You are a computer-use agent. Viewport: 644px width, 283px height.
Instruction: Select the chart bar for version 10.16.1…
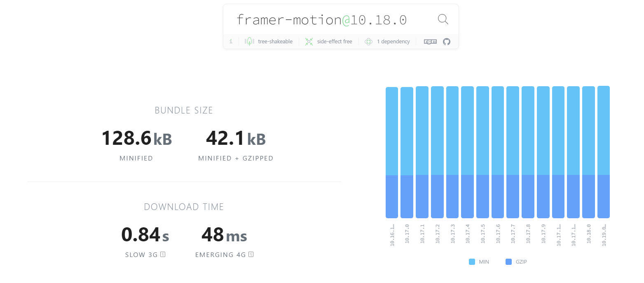[x=392, y=152]
